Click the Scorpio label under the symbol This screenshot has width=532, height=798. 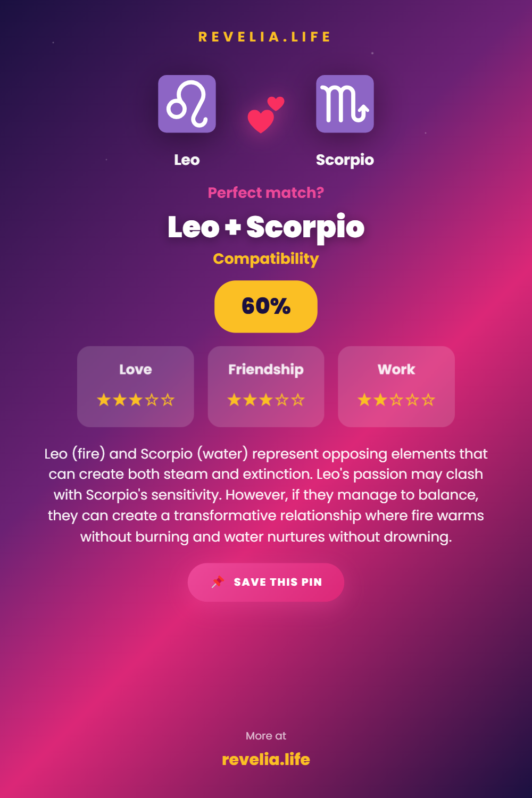coord(345,160)
